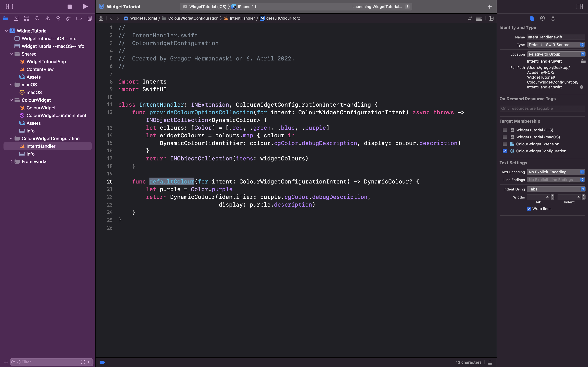Open IntentHandler.swift in navigator
This screenshot has width=588, height=367.
[41, 146]
